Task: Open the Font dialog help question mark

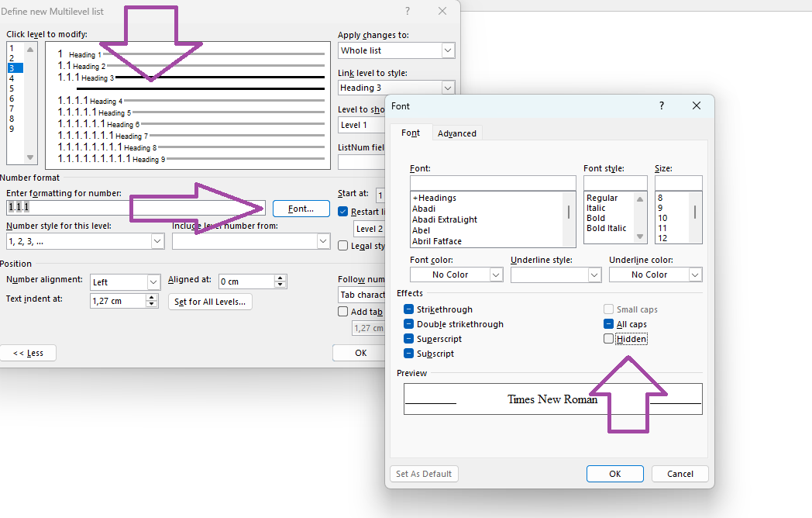Action: click(662, 105)
